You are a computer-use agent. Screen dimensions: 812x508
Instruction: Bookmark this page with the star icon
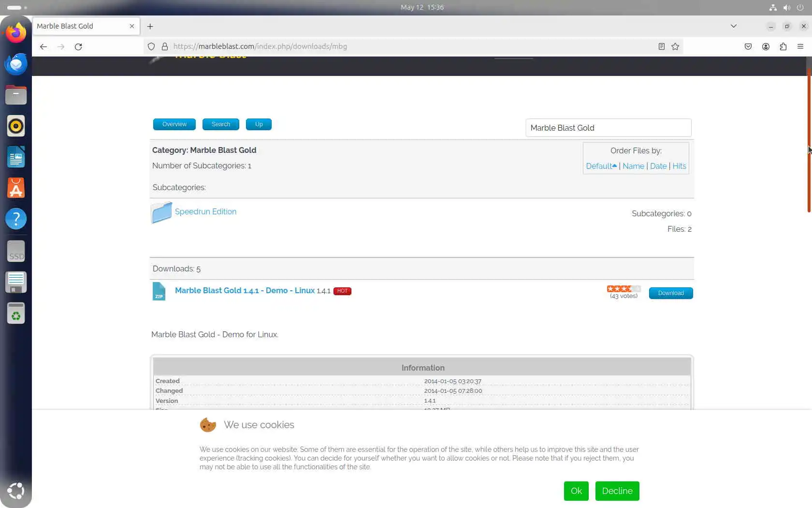pos(675,46)
